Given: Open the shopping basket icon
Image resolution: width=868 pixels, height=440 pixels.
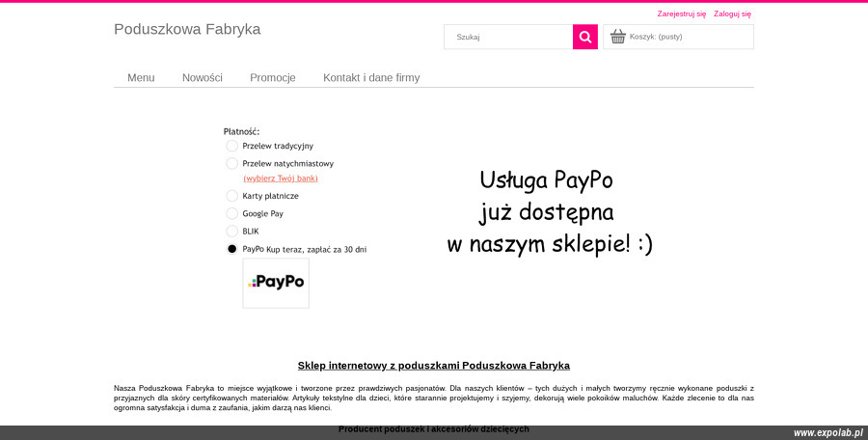Looking at the screenshot, I should point(618,37).
